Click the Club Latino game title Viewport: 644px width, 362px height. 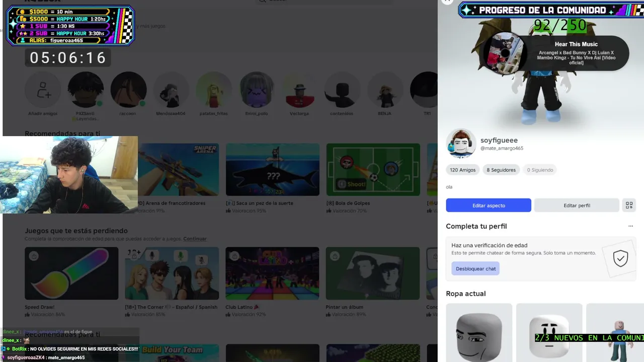(243, 307)
